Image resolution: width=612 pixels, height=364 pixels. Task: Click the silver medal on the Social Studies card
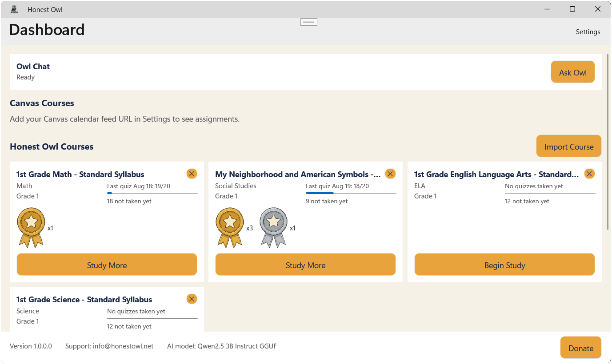coord(273,227)
